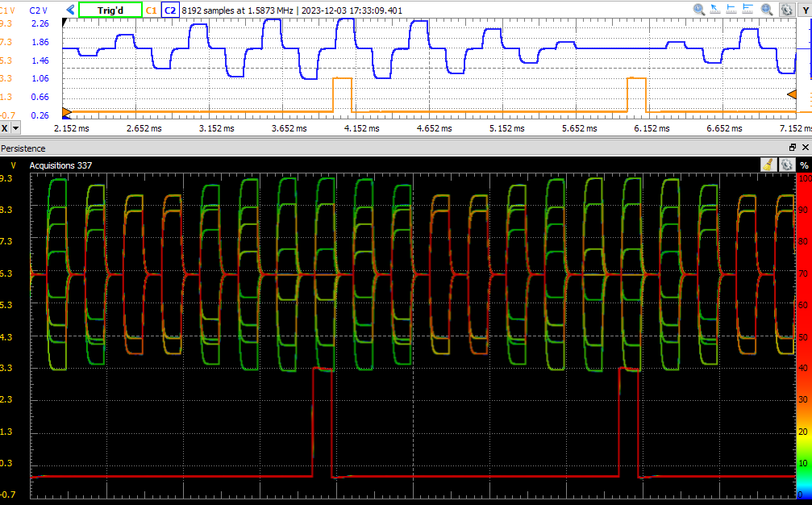Click the C1 V axis label

point(6,10)
